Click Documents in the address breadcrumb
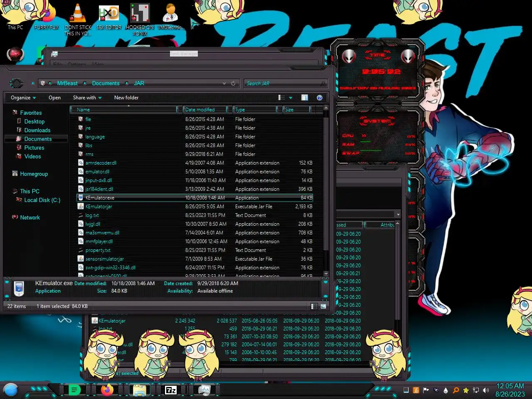Image resolution: width=532 pixels, height=399 pixels. [x=106, y=84]
